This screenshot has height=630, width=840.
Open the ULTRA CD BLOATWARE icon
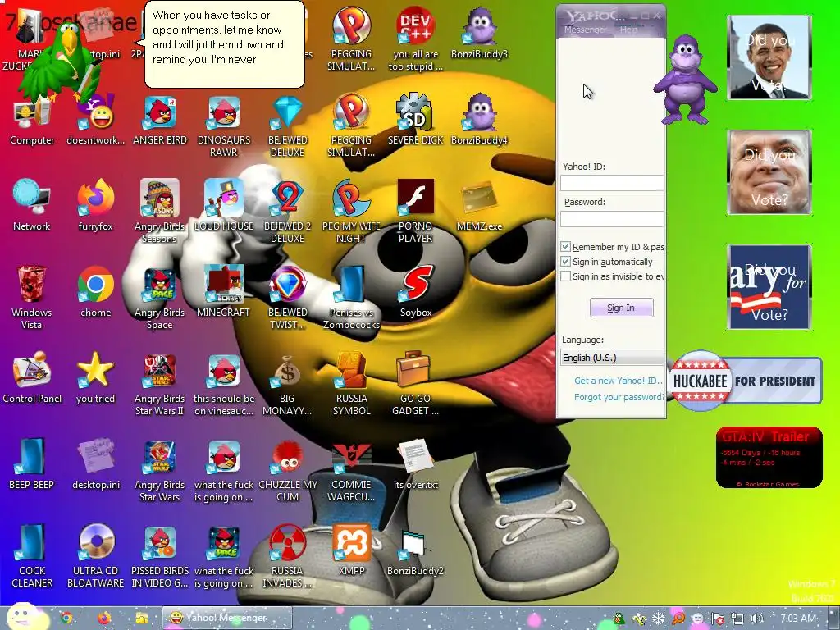(x=96, y=543)
